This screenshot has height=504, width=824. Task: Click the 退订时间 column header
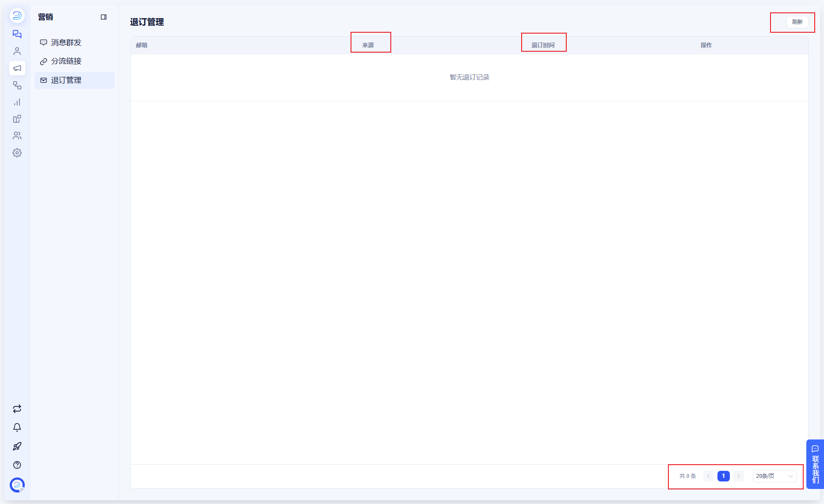click(542, 45)
